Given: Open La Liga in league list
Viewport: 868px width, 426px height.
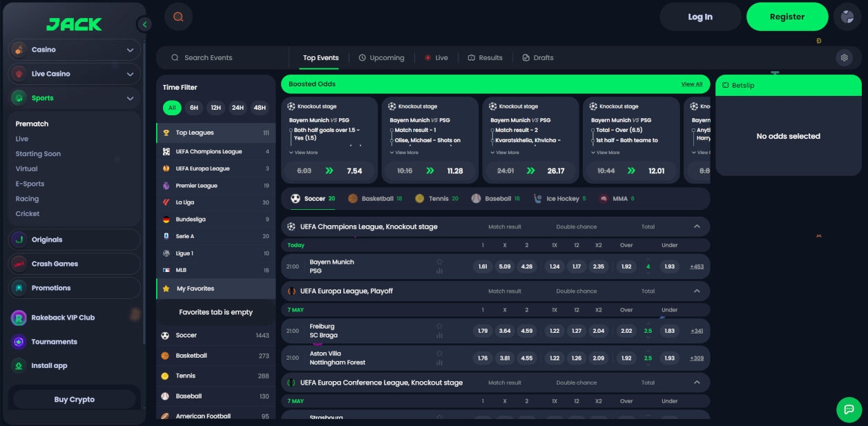Looking at the screenshot, I should [215, 202].
